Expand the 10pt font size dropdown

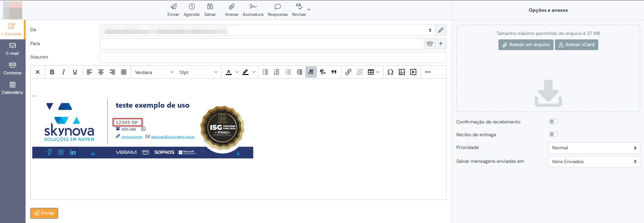(x=198, y=72)
